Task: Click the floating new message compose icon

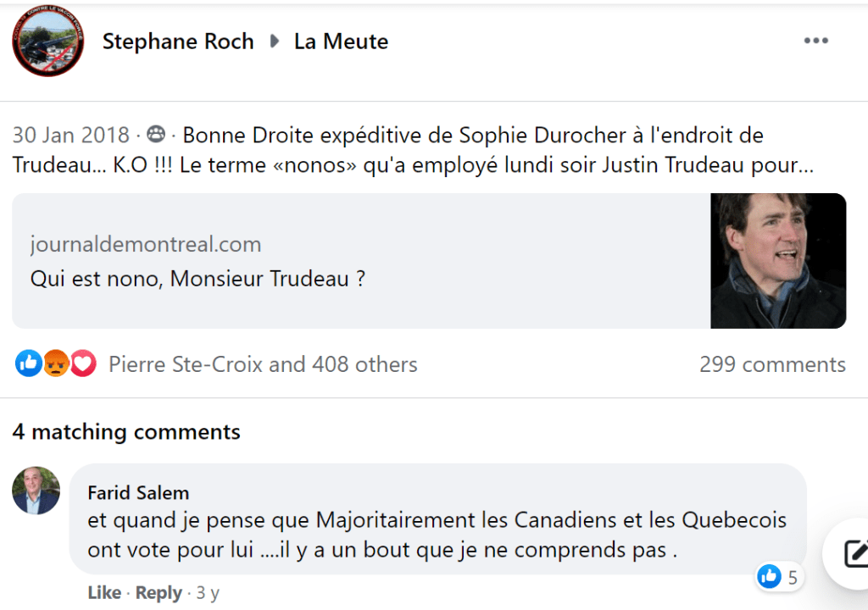Action: 854,553
